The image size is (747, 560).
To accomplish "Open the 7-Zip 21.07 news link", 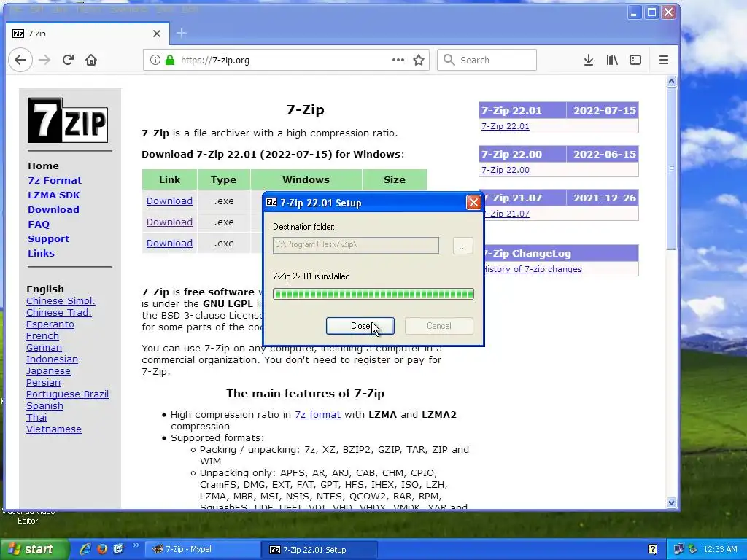I will pos(508,214).
